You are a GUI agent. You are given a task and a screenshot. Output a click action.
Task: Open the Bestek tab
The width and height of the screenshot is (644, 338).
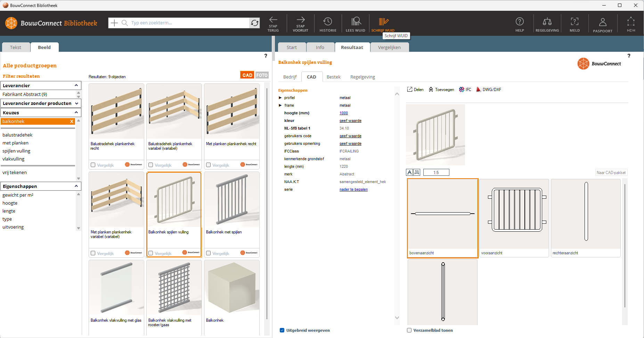point(333,77)
